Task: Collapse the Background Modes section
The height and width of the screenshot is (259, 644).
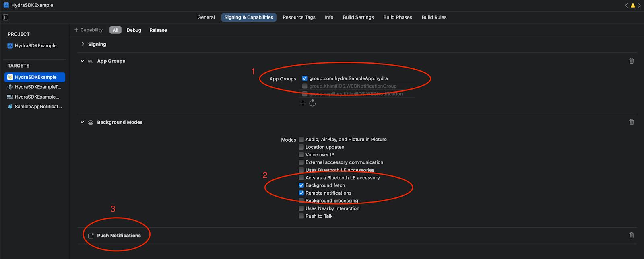Action: [x=82, y=122]
